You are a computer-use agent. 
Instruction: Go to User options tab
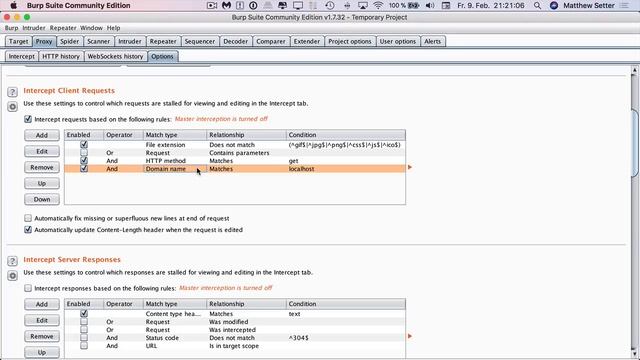(x=398, y=41)
